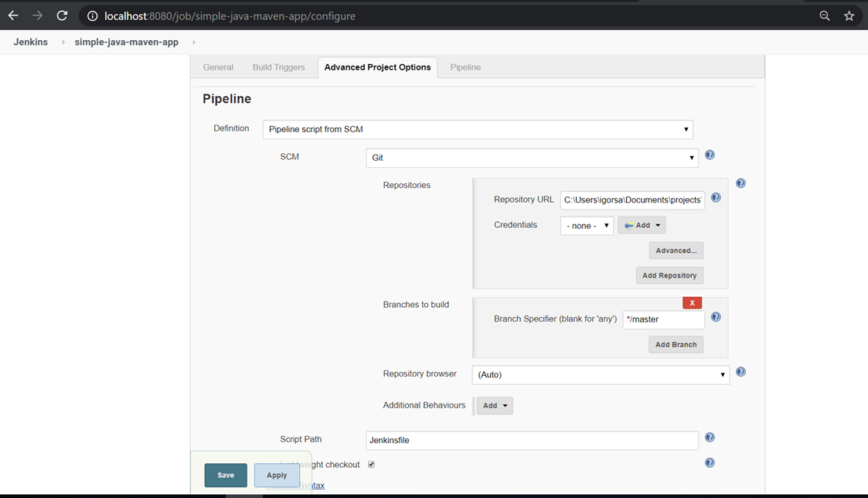Image resolution: width=868 pixels, height=498 pixels.
Task: Click the help icon beside Repository URL
Action: tap(716, 197)
